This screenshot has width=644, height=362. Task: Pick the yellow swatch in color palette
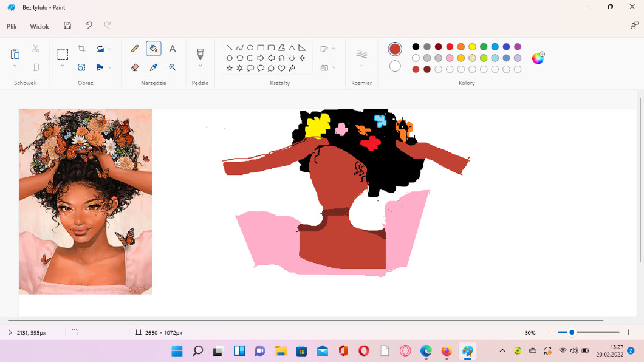472,47
